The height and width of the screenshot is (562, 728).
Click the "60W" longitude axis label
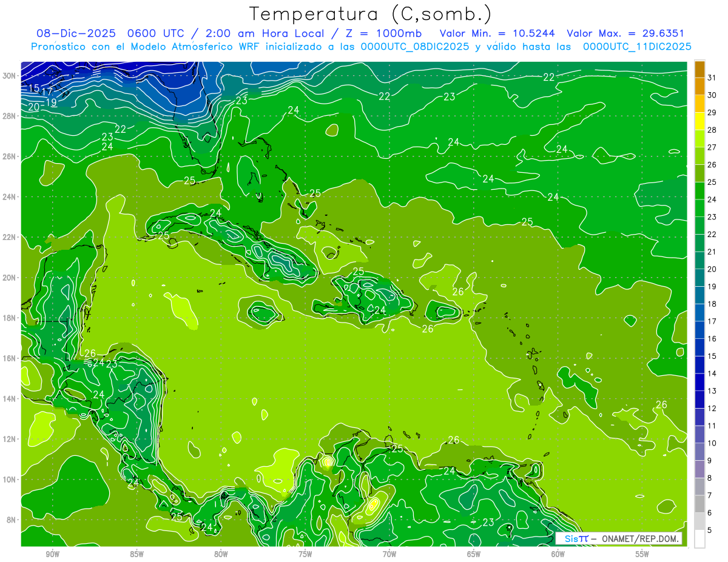tap(558, 554)
